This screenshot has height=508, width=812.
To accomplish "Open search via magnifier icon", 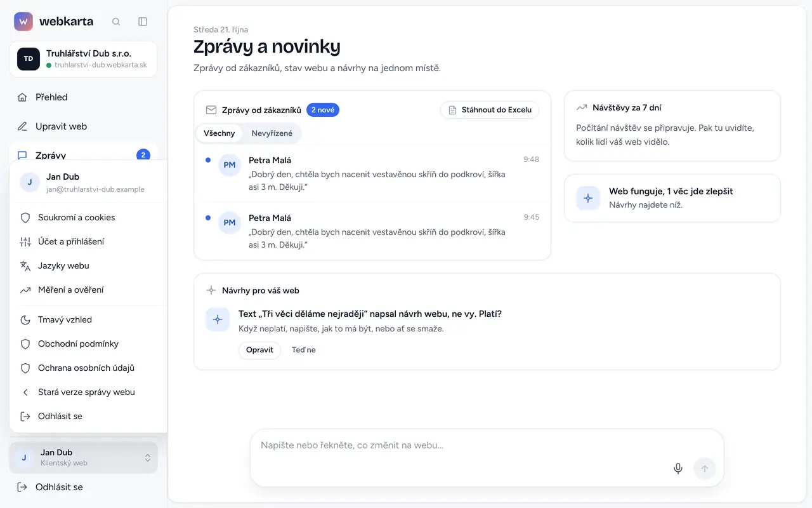I will (116, 22).
